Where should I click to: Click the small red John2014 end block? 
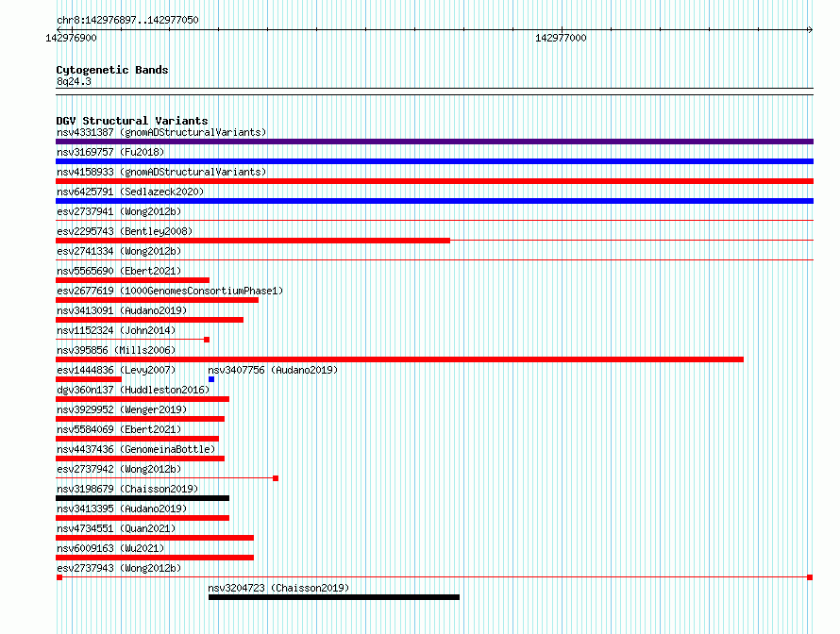(207, 340)
